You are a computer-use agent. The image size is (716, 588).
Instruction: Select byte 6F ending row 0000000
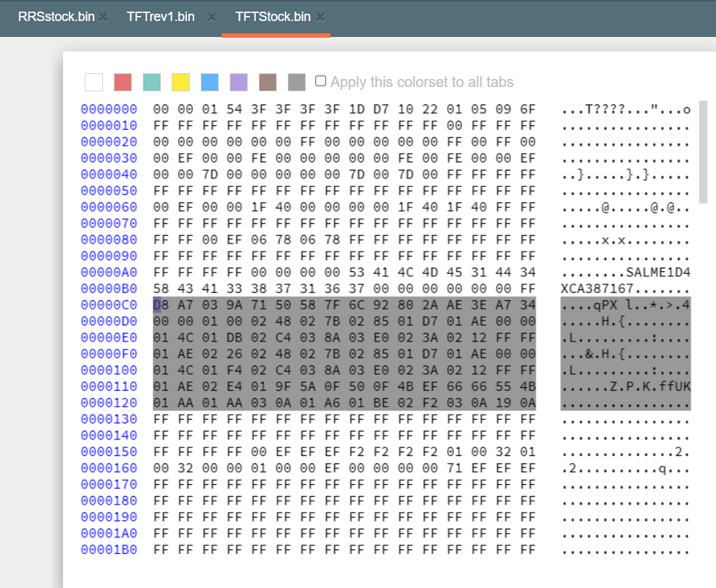[x=528, y=109]
